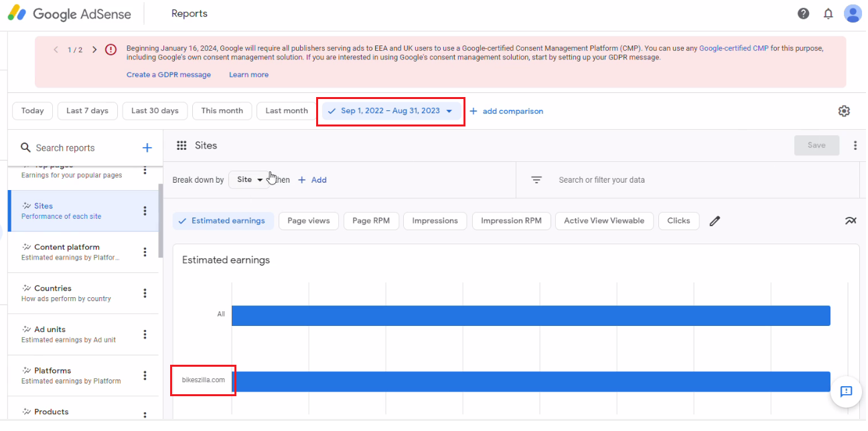Add another breakdown dimension with Add
Image resolution: width=868 pixels, height=431 pixels.
click(312, 180)
